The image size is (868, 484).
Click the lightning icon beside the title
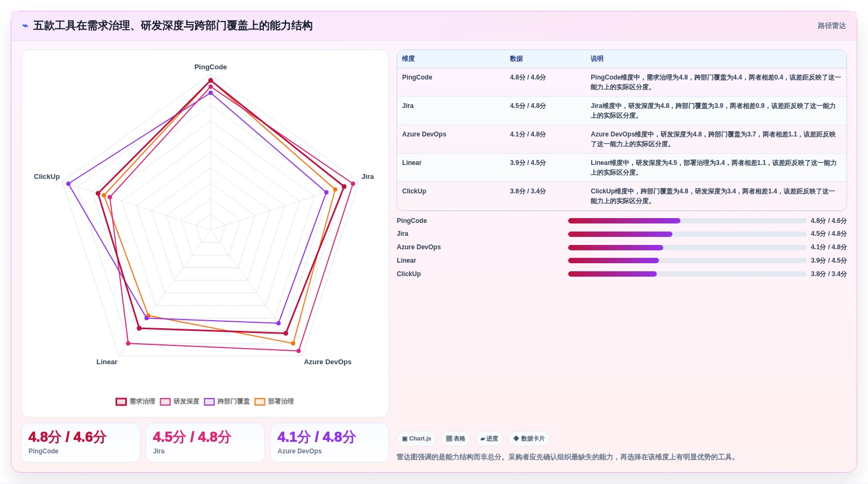pos(25,26)
